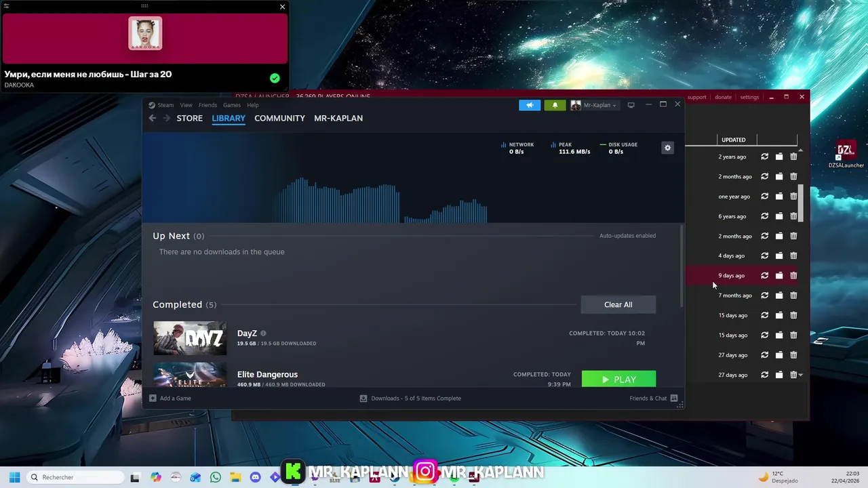Open WhatsApp from the taskbar
Image resolution: width=868 pixels, height=488 pixels.
point(215,477)
